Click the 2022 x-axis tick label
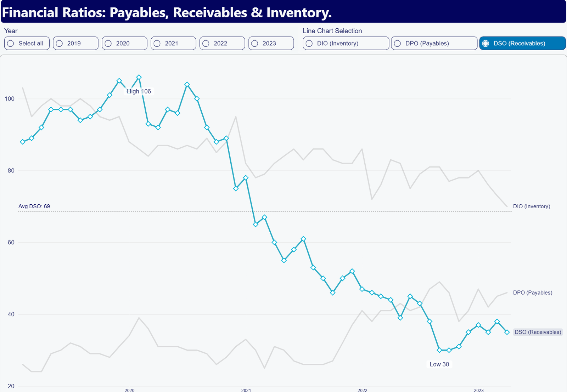567x392 pixels. [x=362, y=390]
